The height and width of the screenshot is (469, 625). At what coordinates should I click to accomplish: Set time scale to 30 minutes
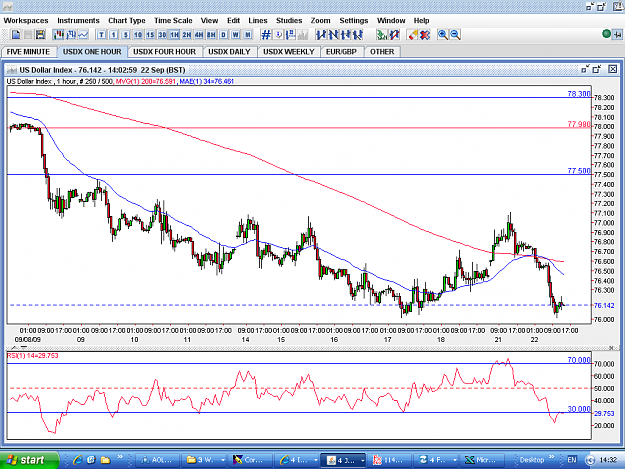coord(162,35)
